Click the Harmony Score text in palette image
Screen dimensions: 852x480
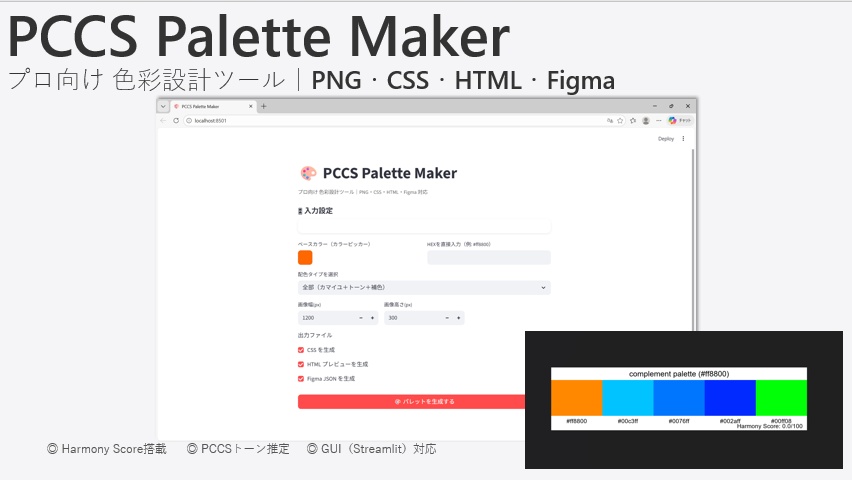pos(769,426)
